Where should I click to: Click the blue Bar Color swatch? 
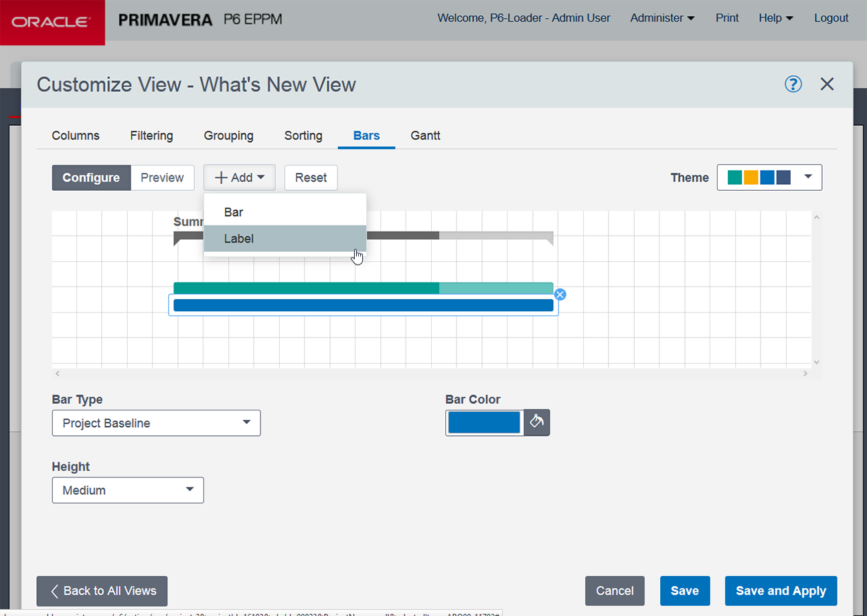(x=484, y=422)
